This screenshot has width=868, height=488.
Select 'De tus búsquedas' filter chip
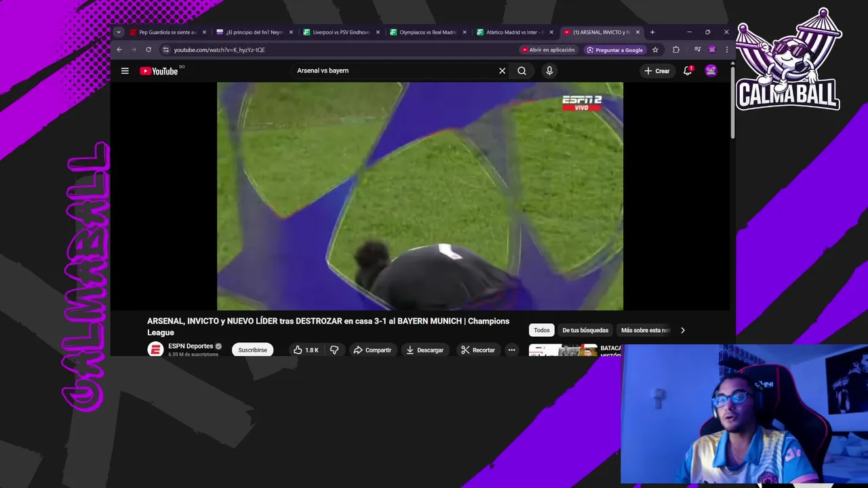point(585,330)
